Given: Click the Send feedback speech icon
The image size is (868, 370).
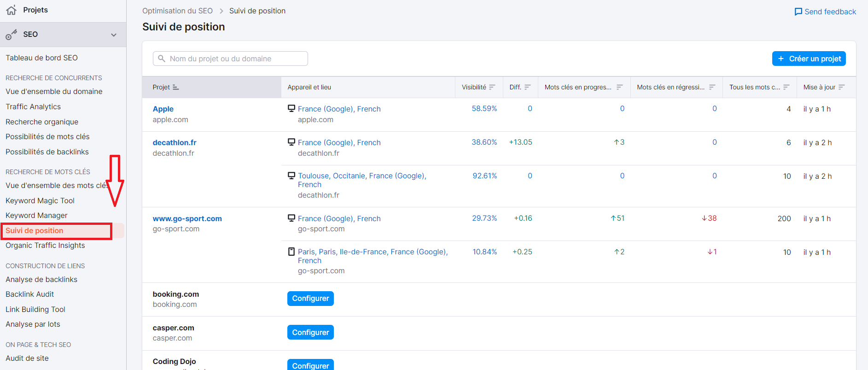Looking at the screenshot, I should pyautogui.click(x=798, y=12).
